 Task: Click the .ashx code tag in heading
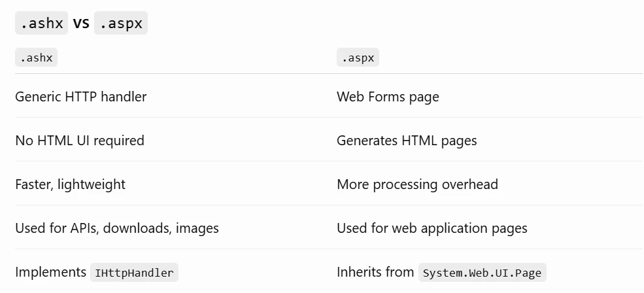pyautogui.click(x=41, y=23)
